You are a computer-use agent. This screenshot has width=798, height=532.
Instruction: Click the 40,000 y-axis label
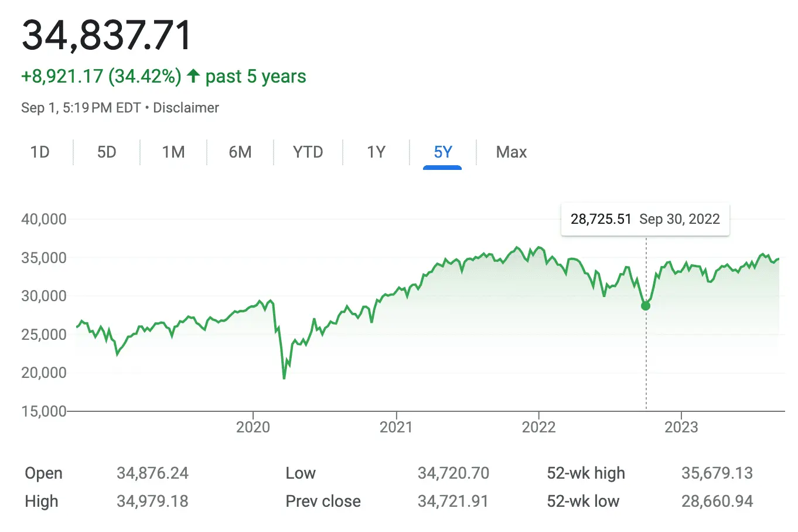pos(44,219)
